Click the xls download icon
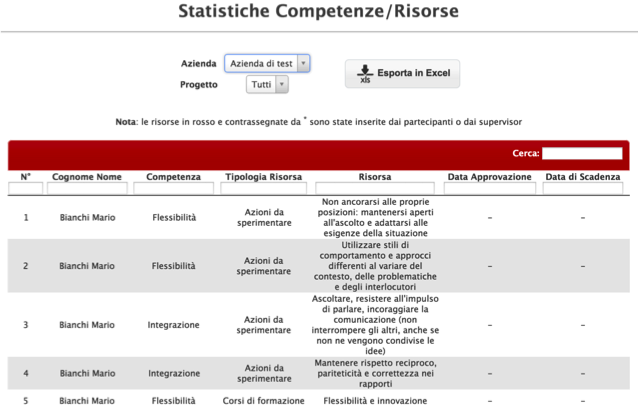Screen dimensions: 638x411 click(365, 74)
